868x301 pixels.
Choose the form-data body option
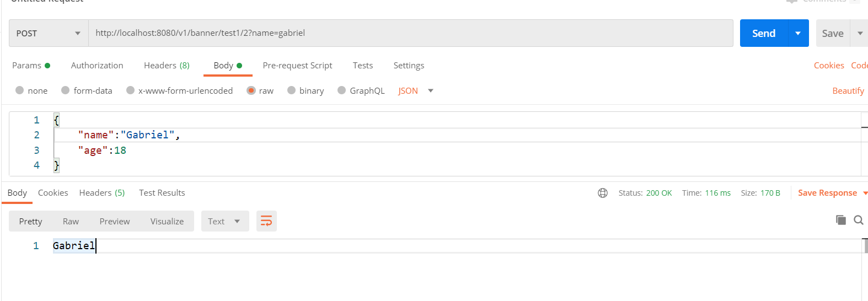(x=66, y=90)
